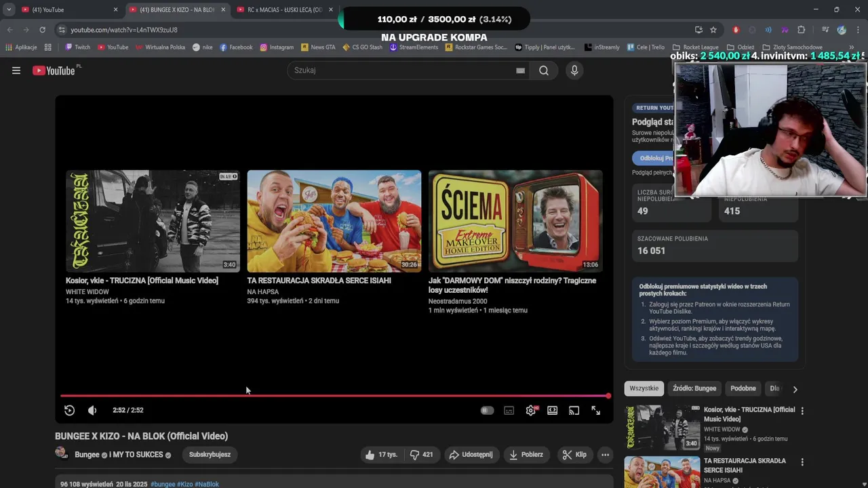The height and width of the screenshot is (488, 868).
Task: Open the Rocket League bookmarks folder
Action: coord(696,47)
